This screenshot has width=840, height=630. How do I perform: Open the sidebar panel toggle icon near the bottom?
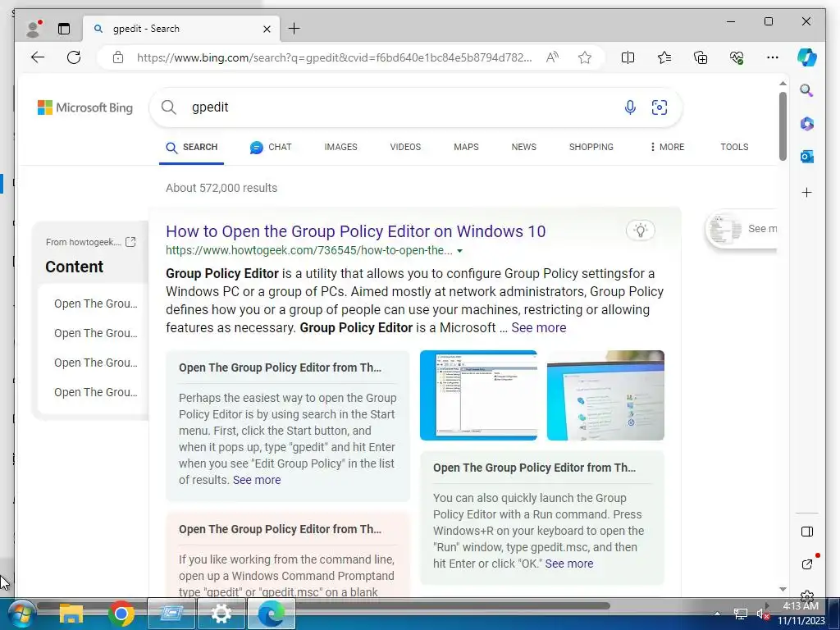(x=807, y=532)
